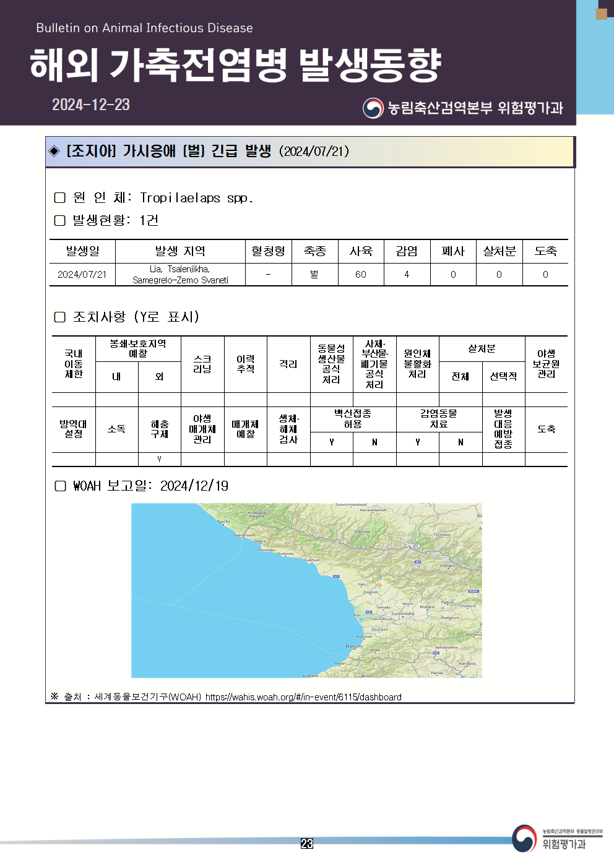Click the 동물성 생산물 공식 처리 header
Screen dimensions: 614x868
pyautogui.click(x=331, y=364)
